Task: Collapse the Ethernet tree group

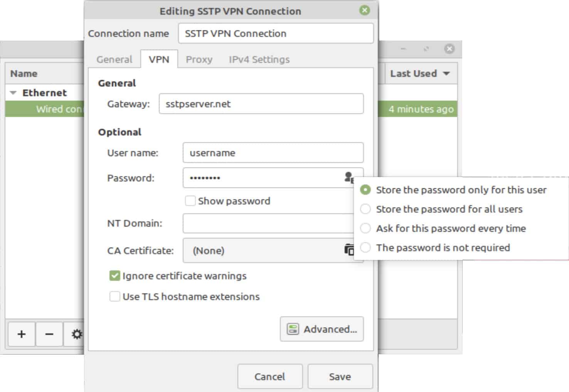Action: (13, 93)
